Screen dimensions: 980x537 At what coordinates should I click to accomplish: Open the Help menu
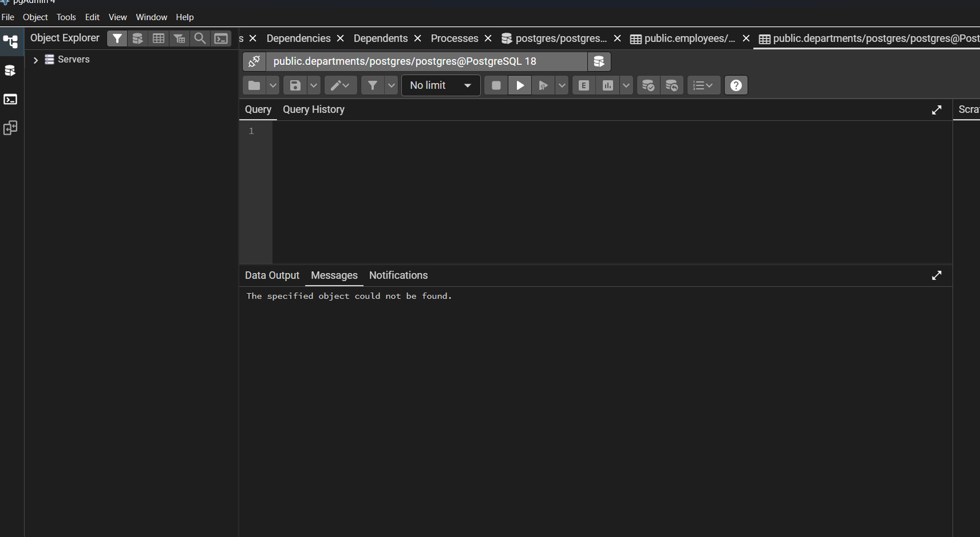coord(184,17)
